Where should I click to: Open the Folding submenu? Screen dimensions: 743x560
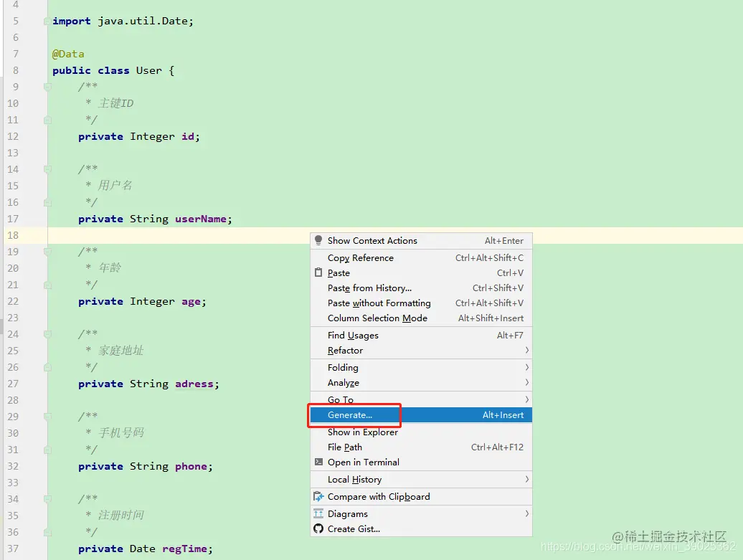(421, 368)
